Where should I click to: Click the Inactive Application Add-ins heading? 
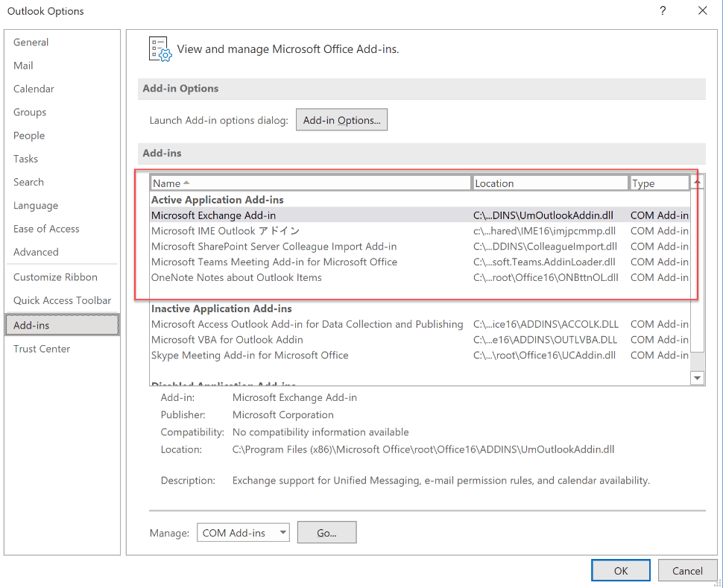pos(221,309)
